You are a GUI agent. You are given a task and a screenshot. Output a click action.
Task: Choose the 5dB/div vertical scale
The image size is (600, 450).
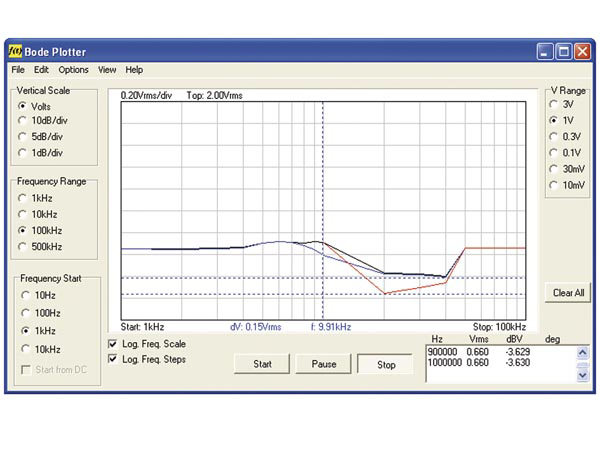41,137
